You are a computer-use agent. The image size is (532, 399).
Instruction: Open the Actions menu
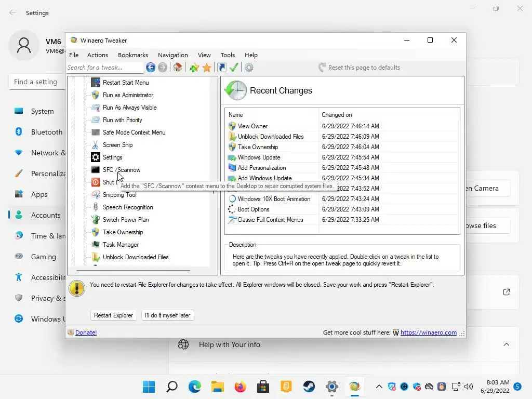click(x=98, y=55)
